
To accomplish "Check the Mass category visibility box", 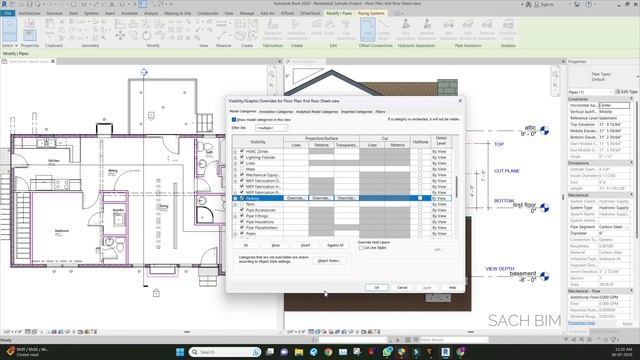I will [x=242, y=169].
